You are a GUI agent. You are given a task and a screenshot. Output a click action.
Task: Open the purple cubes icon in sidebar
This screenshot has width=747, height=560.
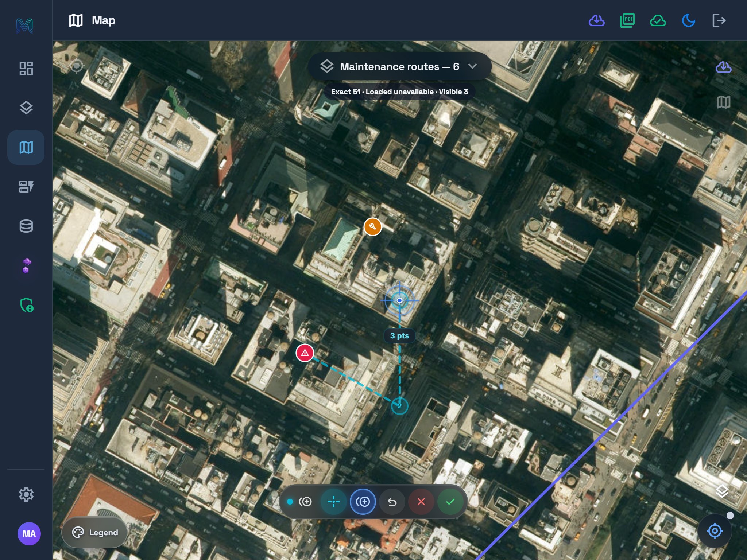click(x=26, y=265)
